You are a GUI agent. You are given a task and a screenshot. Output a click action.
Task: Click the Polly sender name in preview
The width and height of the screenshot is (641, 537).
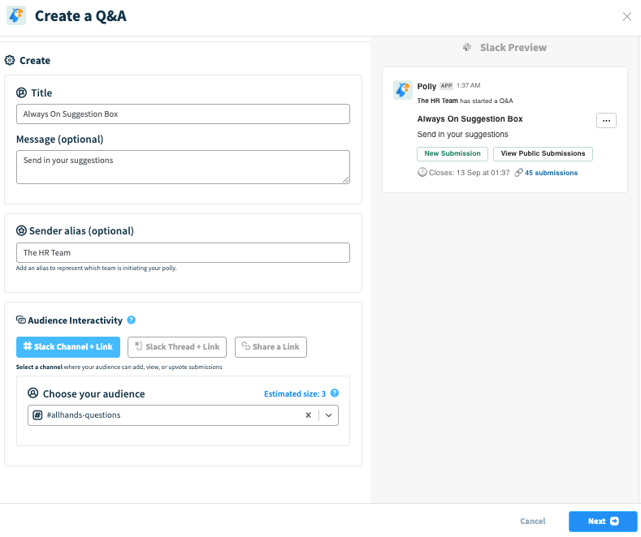pyautogui.click(x=426, y=86)
